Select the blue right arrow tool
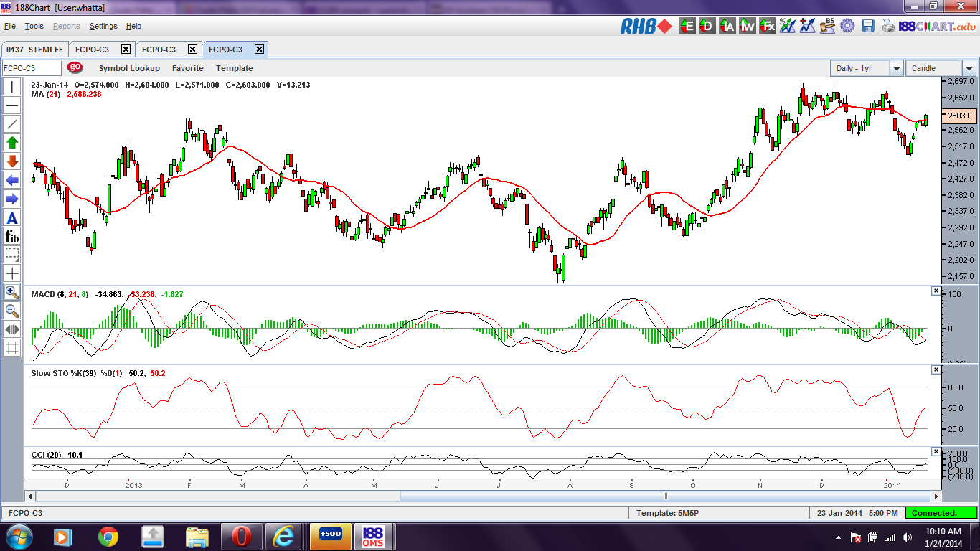The image size is (980, 551). 12,199
